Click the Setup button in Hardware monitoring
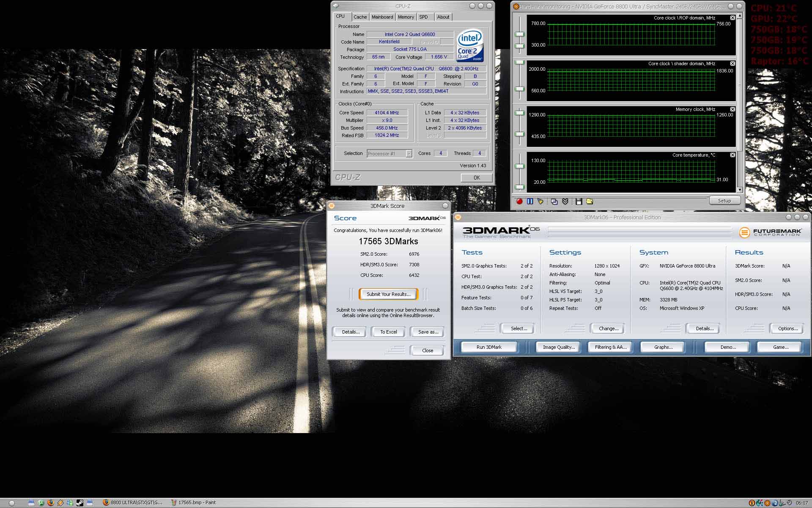 pyautogui.click(x=724, y=201)
